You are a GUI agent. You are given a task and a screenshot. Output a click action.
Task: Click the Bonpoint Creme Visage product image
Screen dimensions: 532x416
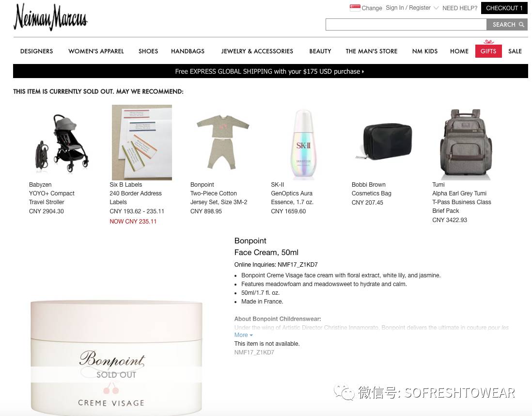click(x=116, y=356)
